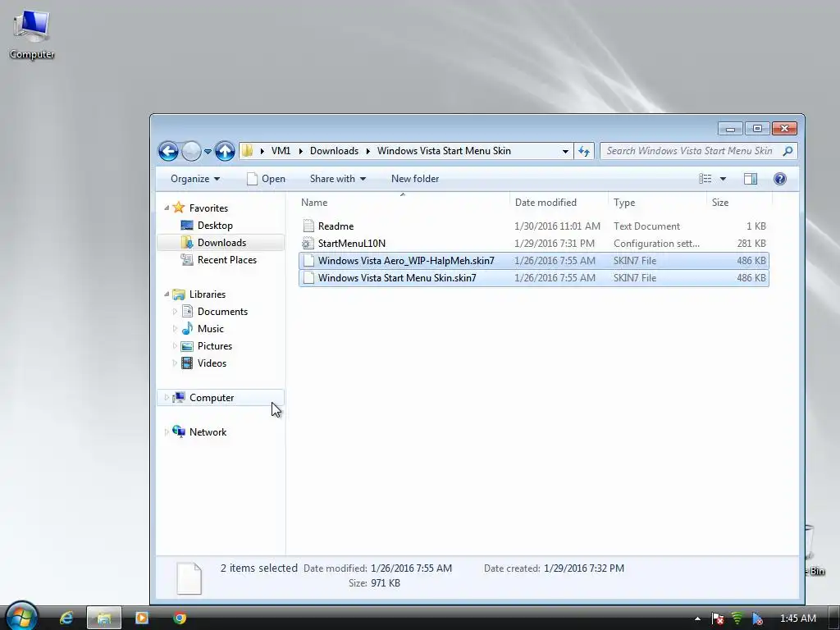Click Windows Vista Start Menu Skin breadcrumb
The image size is (840, 630).
point(444,151)
